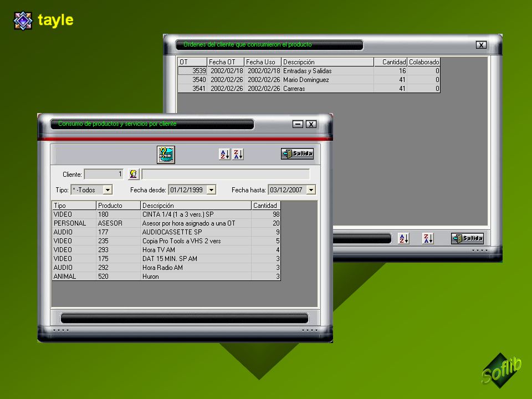Select row Asesor por hora asignado a una OT
The height and width of the screenshot is (399, 532).
pyautogui.click(x=166, y=223)
